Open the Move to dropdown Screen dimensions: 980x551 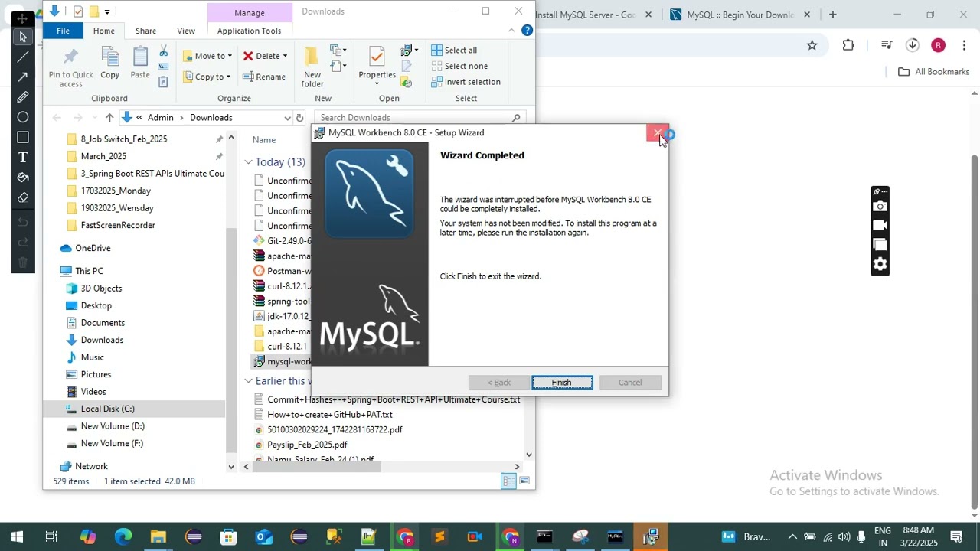[x=207, y=56]
